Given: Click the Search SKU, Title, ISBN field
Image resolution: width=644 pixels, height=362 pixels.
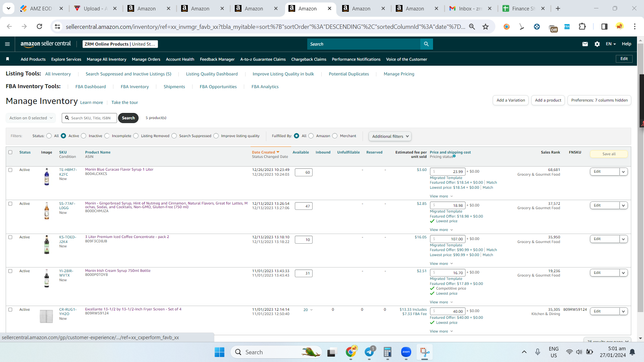Looking at the screenshot, I should (x=90, y=118).
